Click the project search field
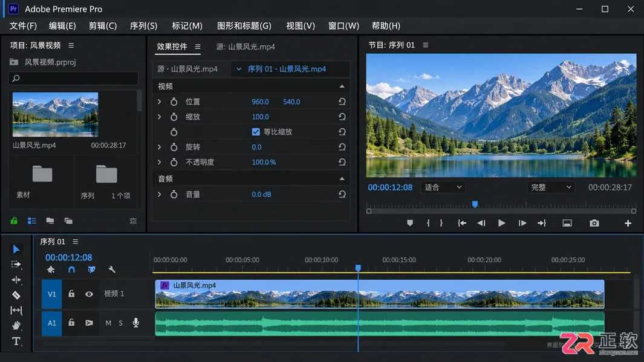The width and height of the screenshot is (644, 362). pyautogui.click(x=74, y=78)
